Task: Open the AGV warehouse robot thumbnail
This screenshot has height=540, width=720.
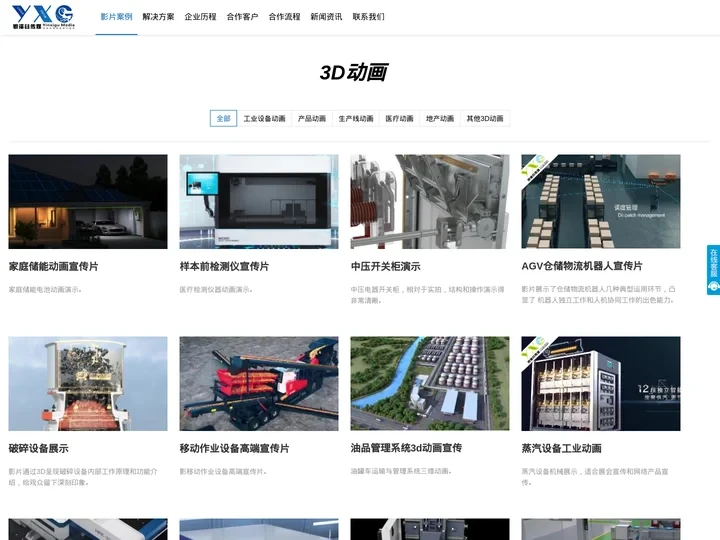Action: click(601, 202)
